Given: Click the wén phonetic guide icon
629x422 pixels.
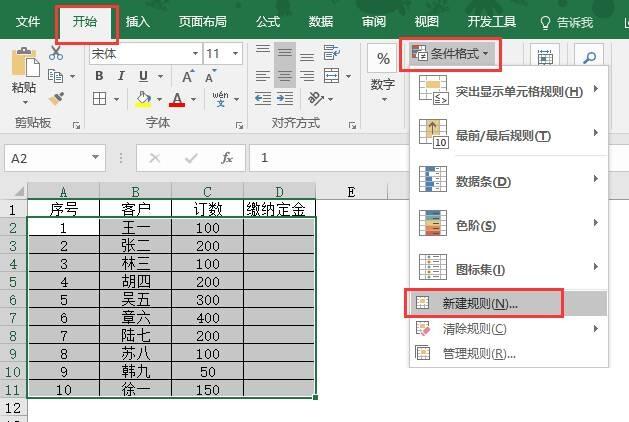Looking at the screenshot, I should click(220, 99).
